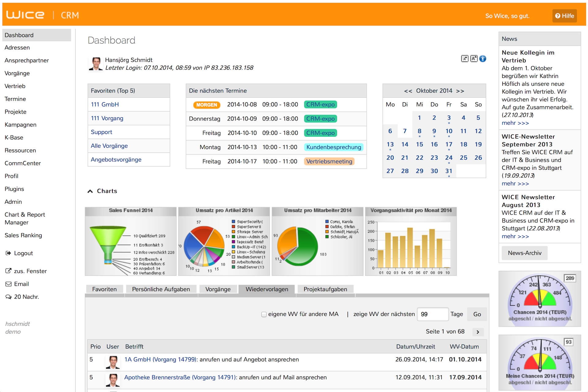
Task: Open Vertrieb in the sidebar
Action: click(15, 86)
